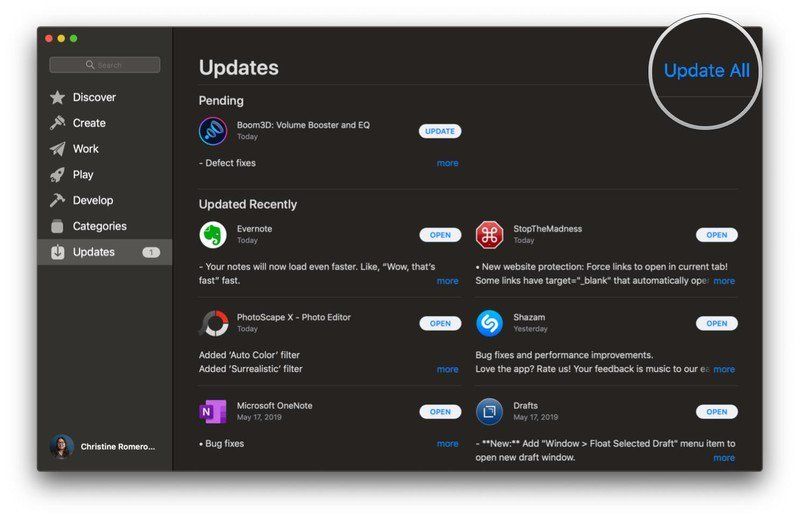Click the Updates page heading
Image resolution: width=800 pixels, height=520 pixels.
pos(239,68)
